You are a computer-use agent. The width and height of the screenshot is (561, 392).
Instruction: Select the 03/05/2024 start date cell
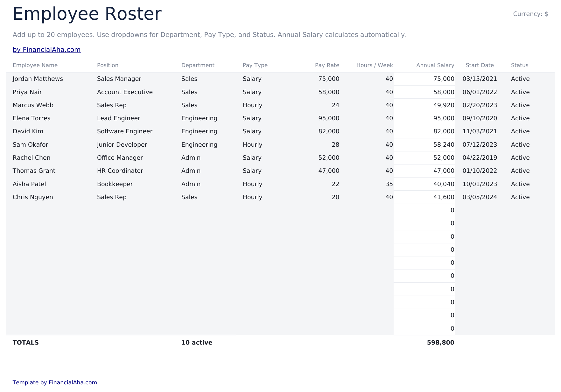click(x=480, y=197)
